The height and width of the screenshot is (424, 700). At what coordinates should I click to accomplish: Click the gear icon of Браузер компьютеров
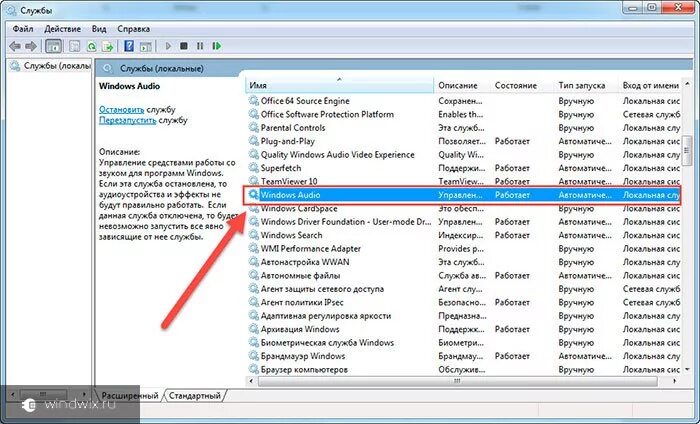click(x=254, y=370)
